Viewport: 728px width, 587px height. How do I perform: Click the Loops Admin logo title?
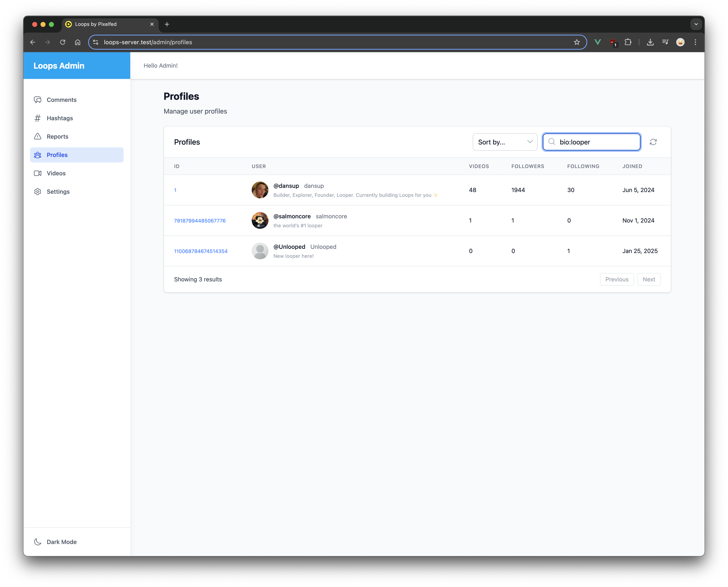click(x=59, y=66)
